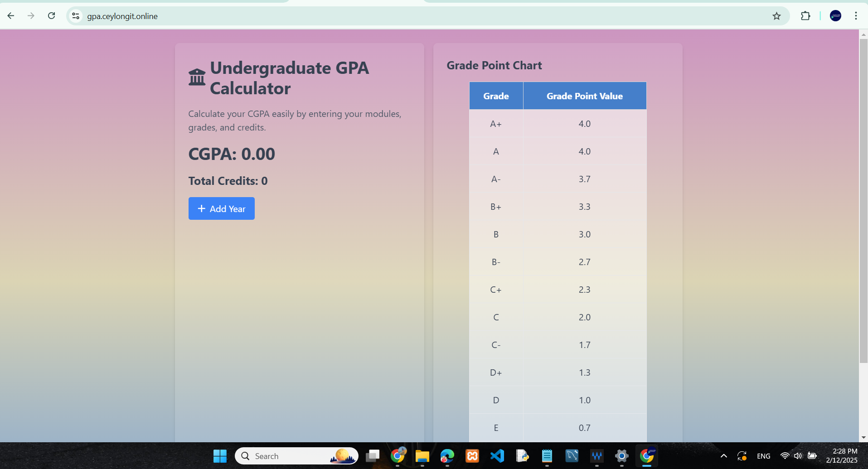
Task: Open the Chrome profile avatar
Action: pos(835,16)
